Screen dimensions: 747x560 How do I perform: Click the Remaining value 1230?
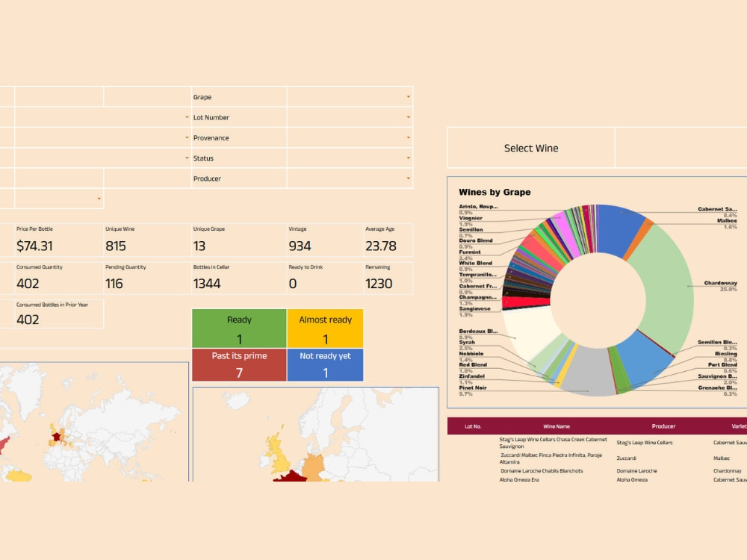[x=379, y=284]
